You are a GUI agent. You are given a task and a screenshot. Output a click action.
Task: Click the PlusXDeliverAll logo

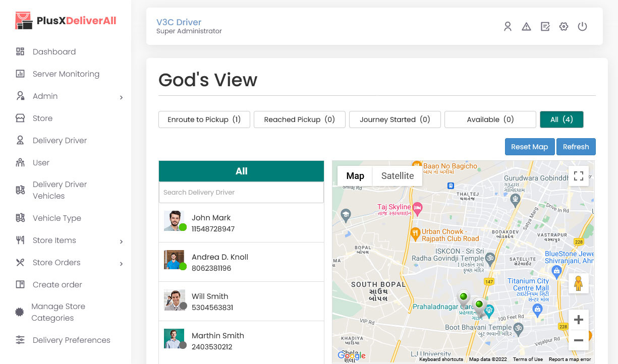(x=66, y=21)
